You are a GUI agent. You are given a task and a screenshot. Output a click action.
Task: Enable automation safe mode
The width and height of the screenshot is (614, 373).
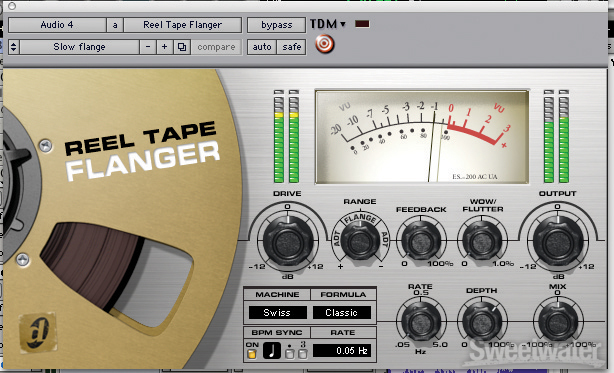coord(292,47)
